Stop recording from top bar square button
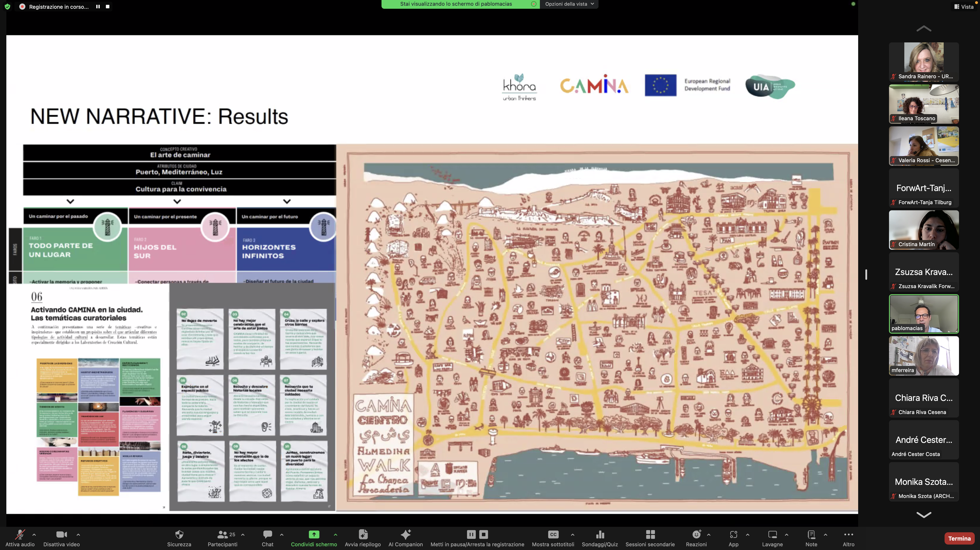980x550 pixels. [x=108, y=7]
